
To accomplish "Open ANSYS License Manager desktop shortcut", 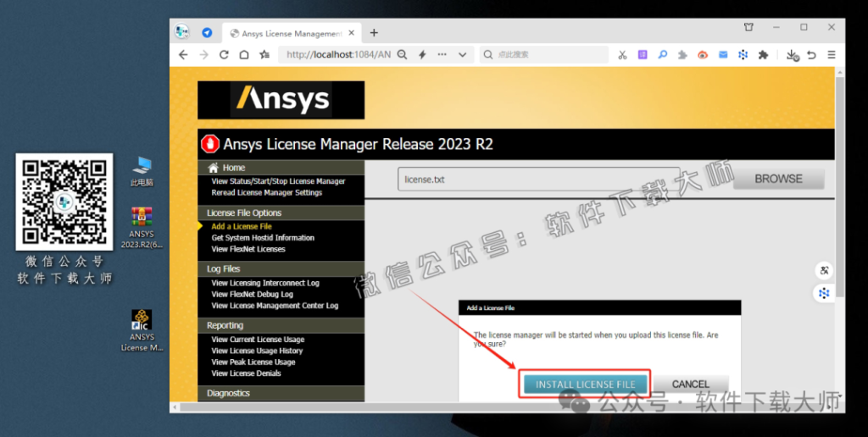I will pyautogui.click(x=142, y=331).
